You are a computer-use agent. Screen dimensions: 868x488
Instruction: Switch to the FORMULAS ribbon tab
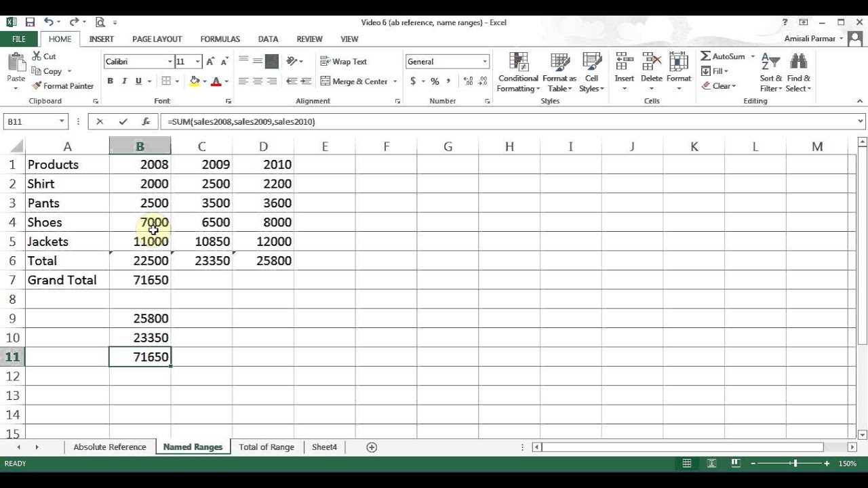point(220,39)
